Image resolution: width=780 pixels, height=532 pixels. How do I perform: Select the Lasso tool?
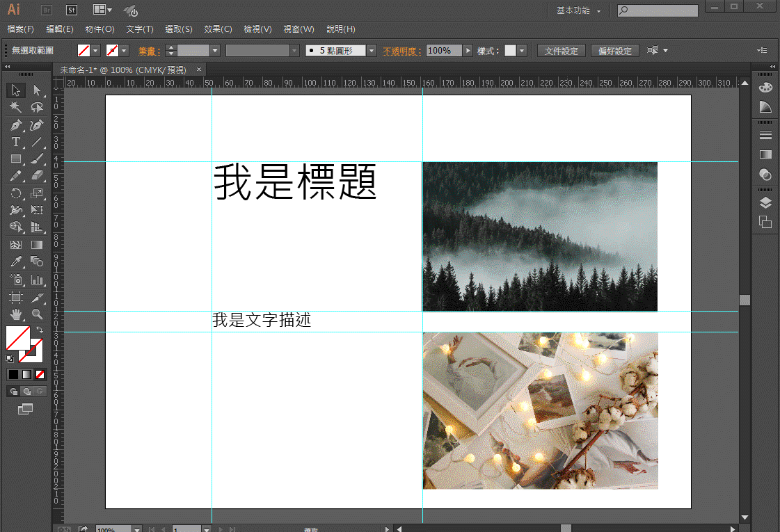click(x=37, y=107)
